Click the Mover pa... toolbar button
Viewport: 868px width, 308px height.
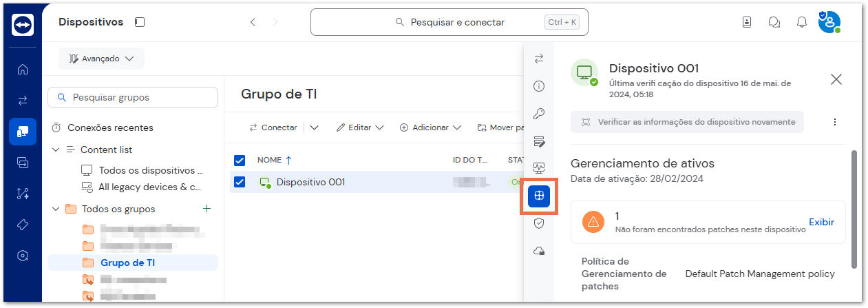point(500,127)
